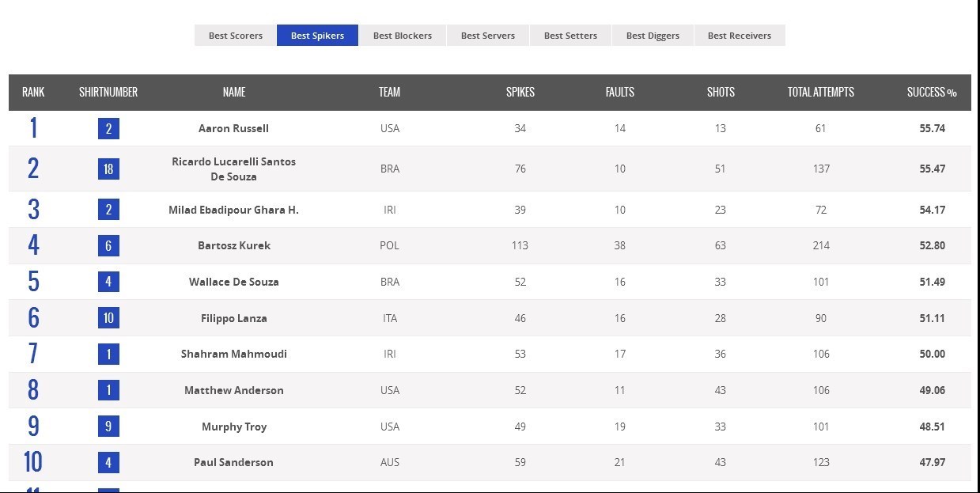Open Ricardo Lucarelli Santos De Souza's name

coord(233,169)
